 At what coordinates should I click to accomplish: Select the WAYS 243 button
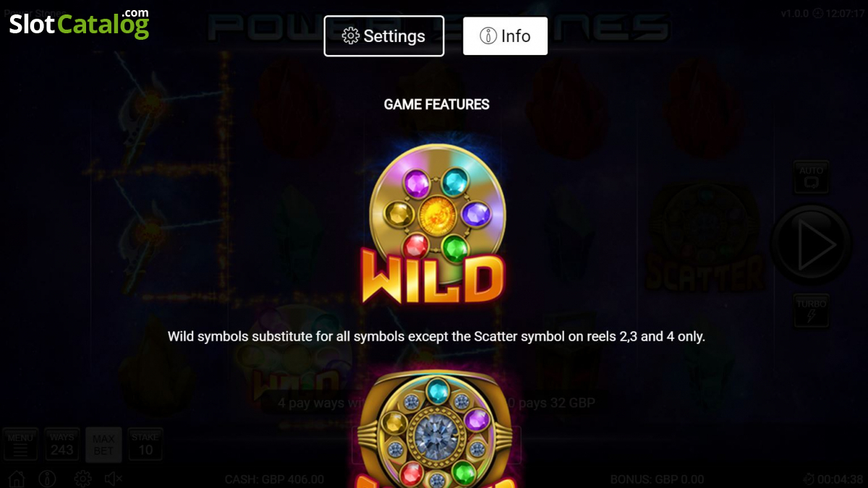pyautogui.click(x=62, y=445)
